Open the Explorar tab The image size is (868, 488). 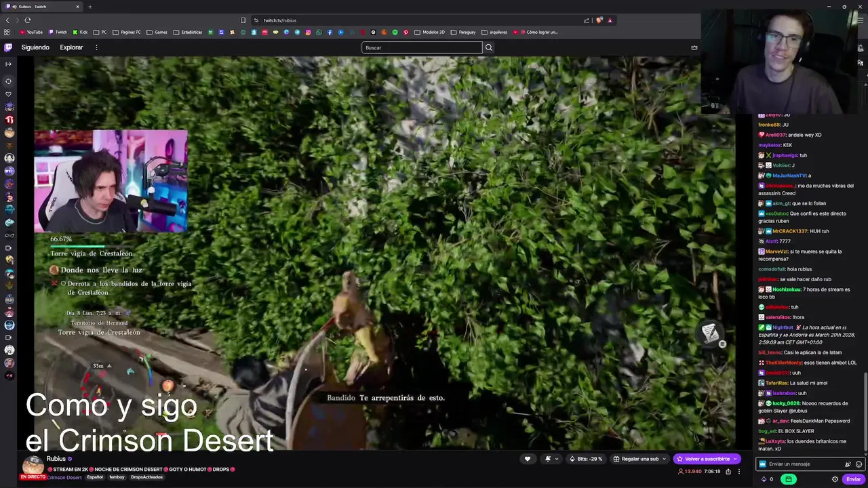point(71,47)
